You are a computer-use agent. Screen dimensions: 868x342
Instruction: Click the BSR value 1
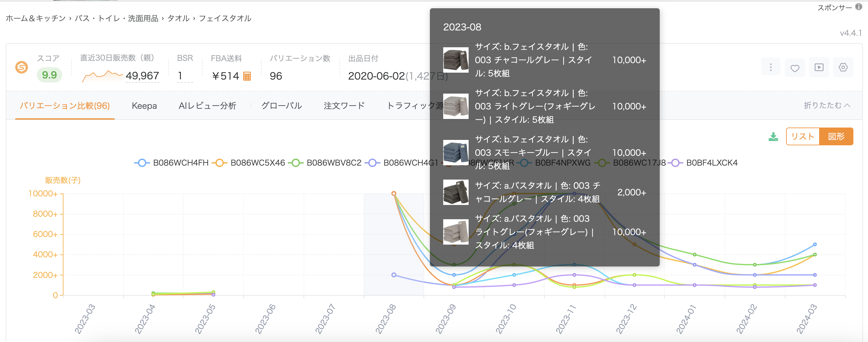[x=180, y=76]
